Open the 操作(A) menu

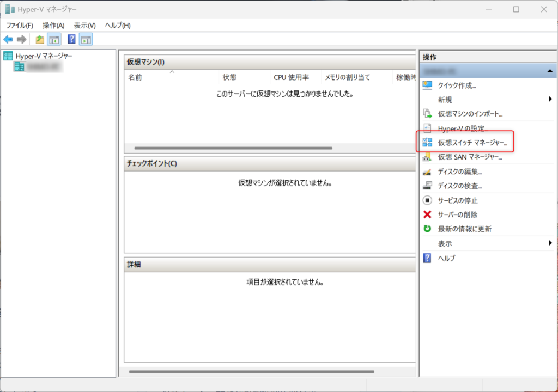point(53,26)
